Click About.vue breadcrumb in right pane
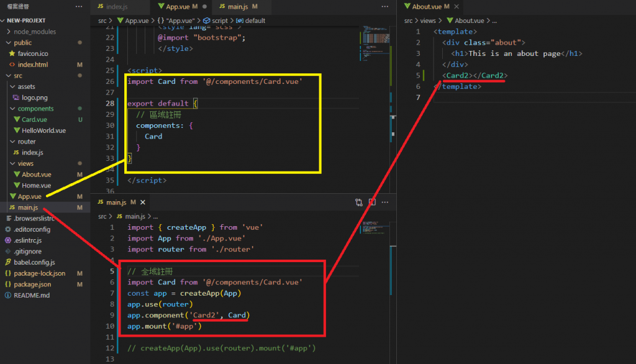 pos(469,20)
